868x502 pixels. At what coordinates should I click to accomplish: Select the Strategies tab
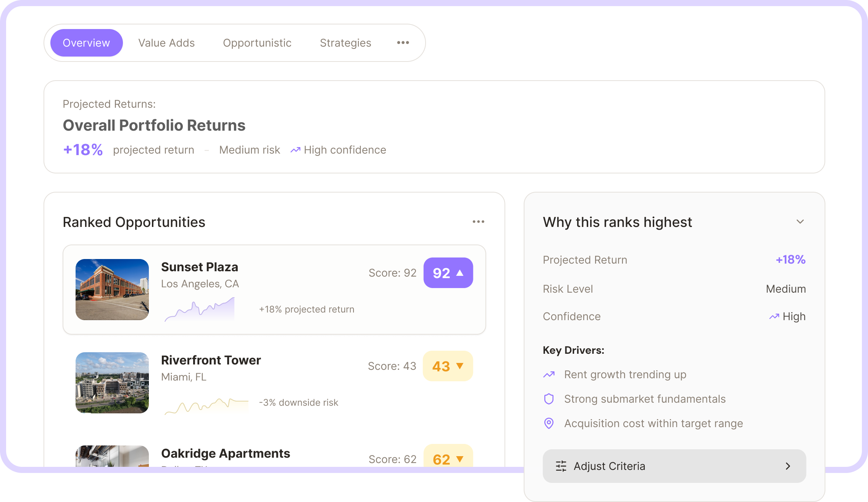point(345,42)
